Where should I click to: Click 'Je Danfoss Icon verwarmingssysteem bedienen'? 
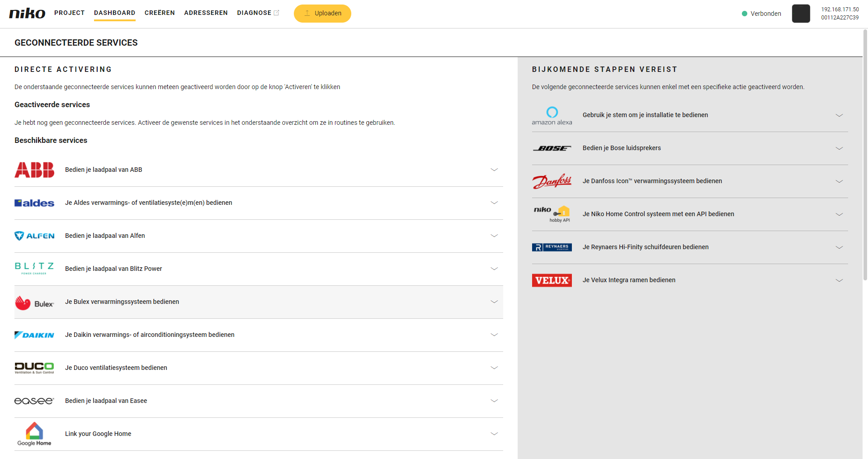[652, 181]
